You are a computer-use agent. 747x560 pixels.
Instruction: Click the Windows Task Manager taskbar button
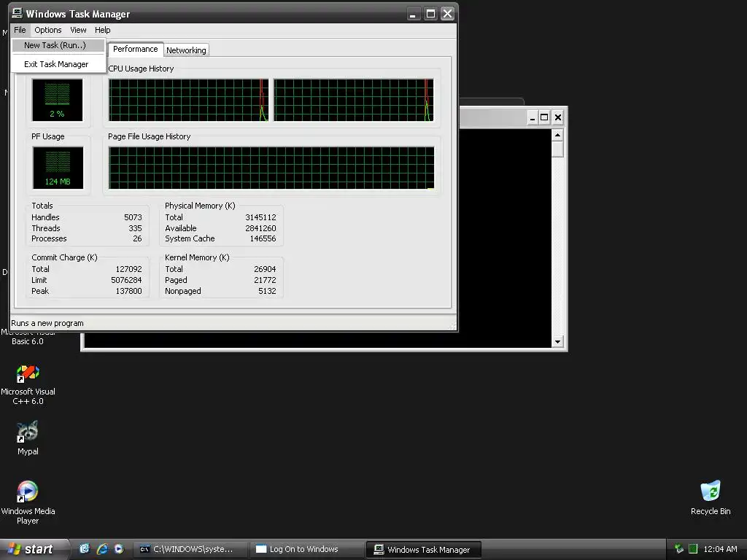coord(423,550)
